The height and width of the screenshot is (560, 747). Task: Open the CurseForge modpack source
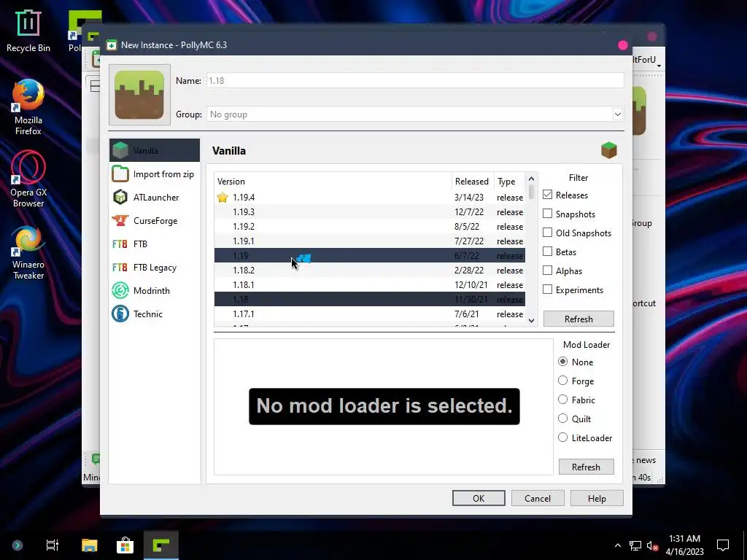[x=155, y=220]
